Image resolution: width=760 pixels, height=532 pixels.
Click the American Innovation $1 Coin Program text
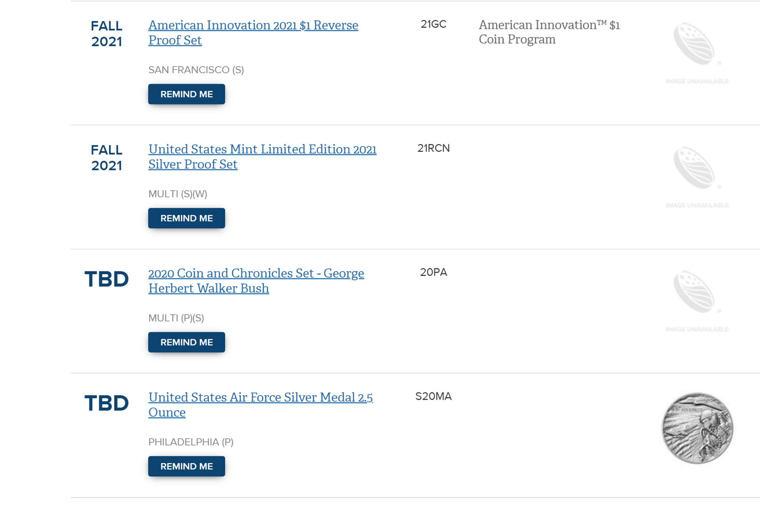[x=549, y=32]
